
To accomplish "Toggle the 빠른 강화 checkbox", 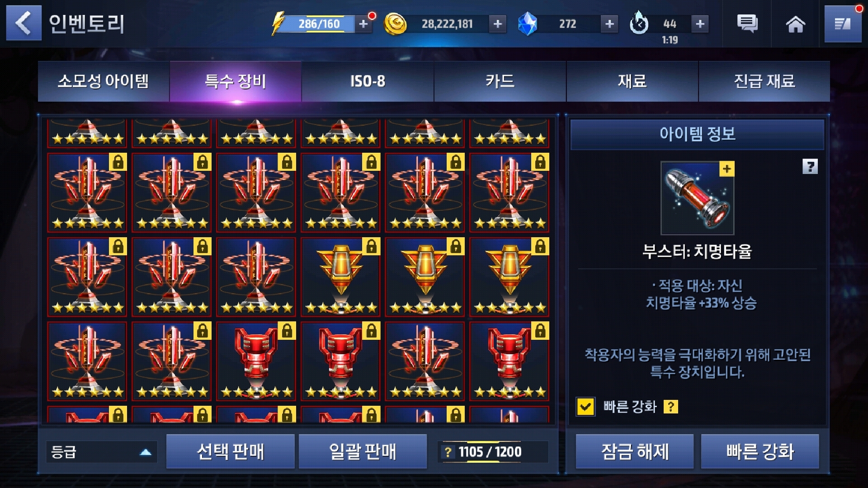I will click(585, 407).
